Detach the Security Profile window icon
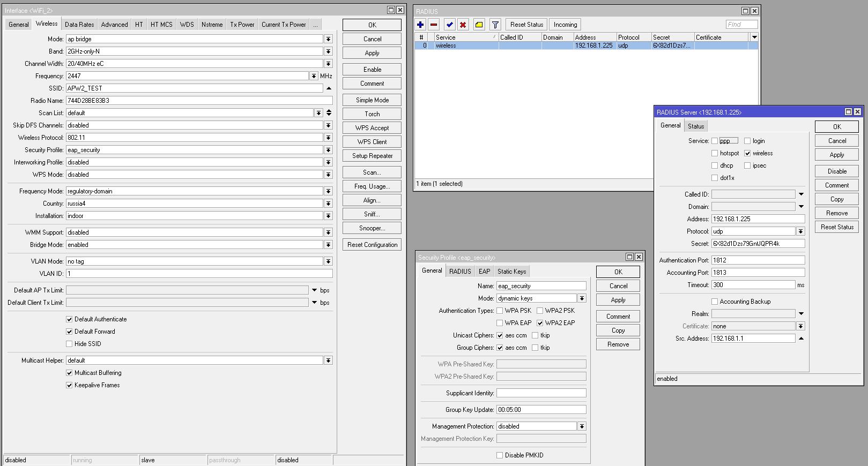868x466 pixels. click(629, 257)
